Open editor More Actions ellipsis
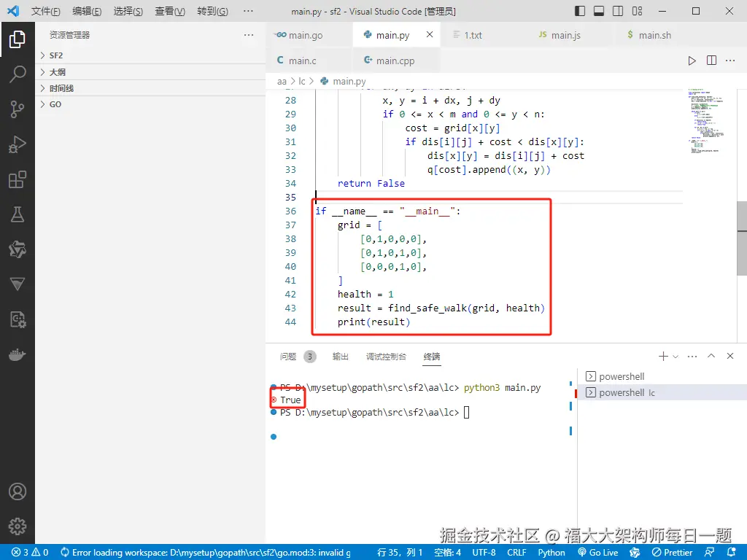This screenshot has width=747, height=560. tap(730, 61)
